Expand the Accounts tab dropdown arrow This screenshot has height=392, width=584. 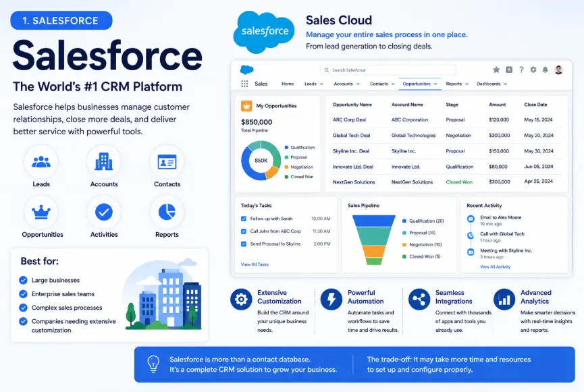358,84
